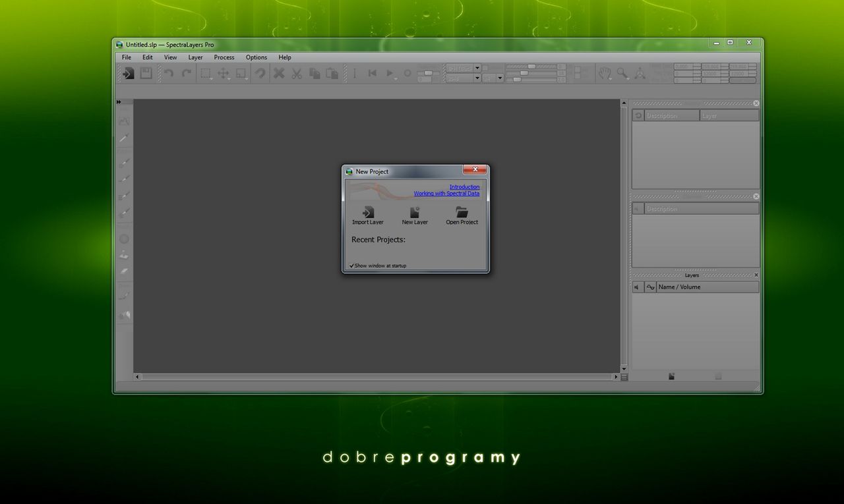Select the Hand pan tool
The height and width of the screenshot is (504, 844).
click(x=604, y=73)
